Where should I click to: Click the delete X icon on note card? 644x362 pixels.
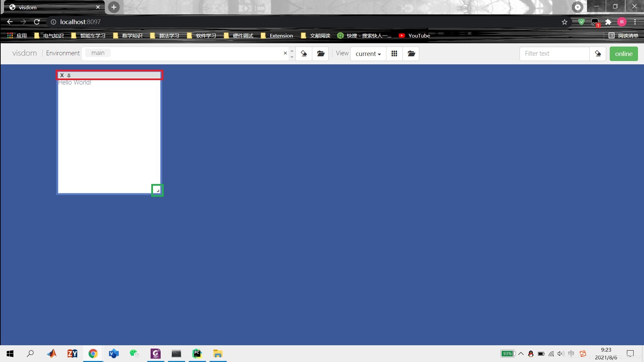[61, 75]
